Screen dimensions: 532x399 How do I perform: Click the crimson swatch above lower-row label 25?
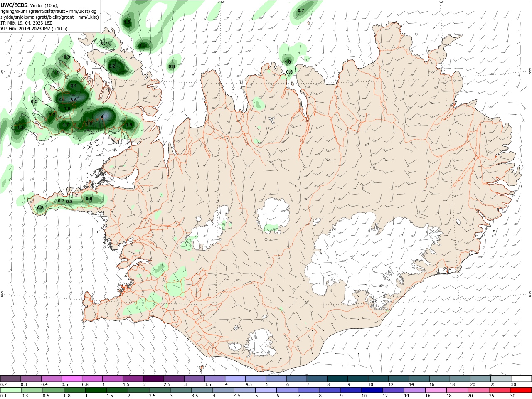[x=500, y=390]
